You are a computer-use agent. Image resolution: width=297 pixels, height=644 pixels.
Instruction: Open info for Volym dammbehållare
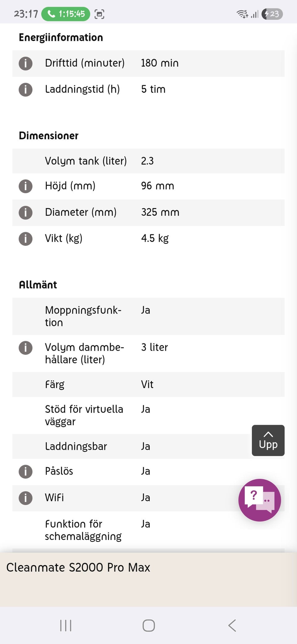pos(26,348)
